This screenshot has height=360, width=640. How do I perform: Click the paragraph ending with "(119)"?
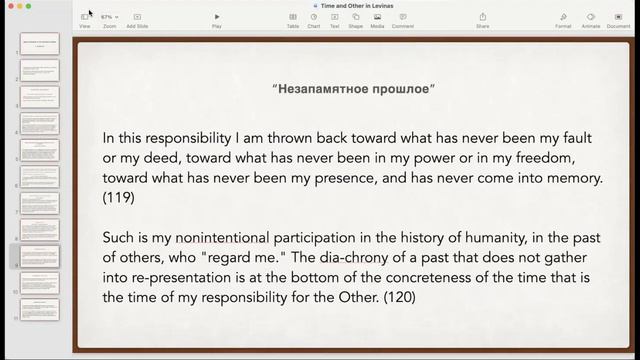coord(353,168)
